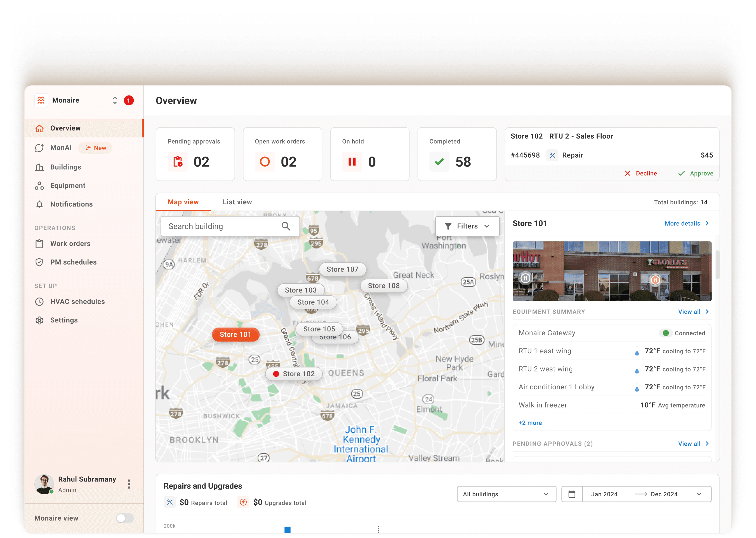The image size is (756, 538).
Task: Approve the Store 102 repair request
Action: tap(696, 174)
